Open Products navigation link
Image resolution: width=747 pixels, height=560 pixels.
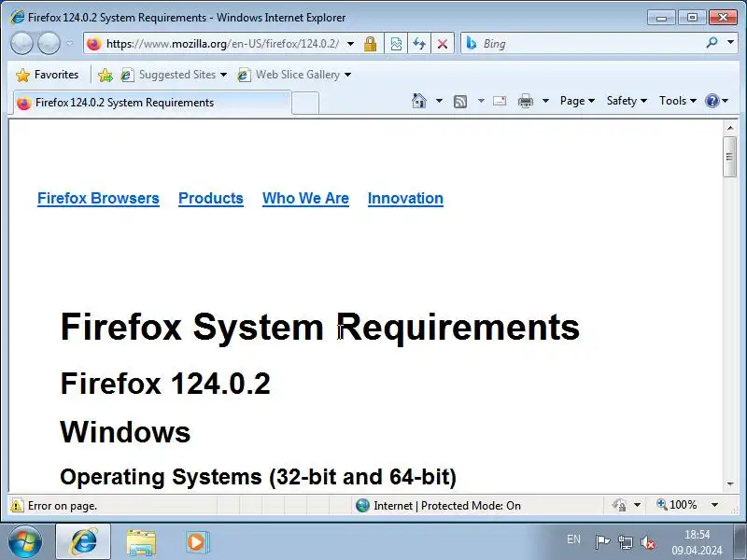point(211,198)
